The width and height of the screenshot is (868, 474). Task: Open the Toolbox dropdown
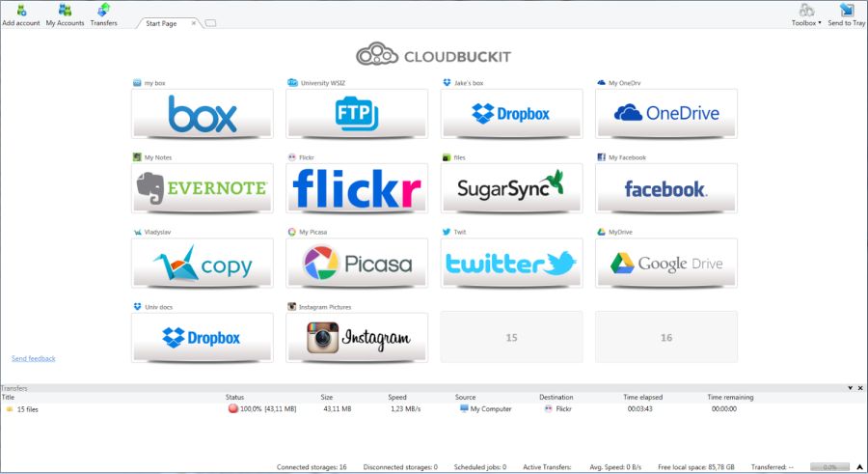pos(806,15)
